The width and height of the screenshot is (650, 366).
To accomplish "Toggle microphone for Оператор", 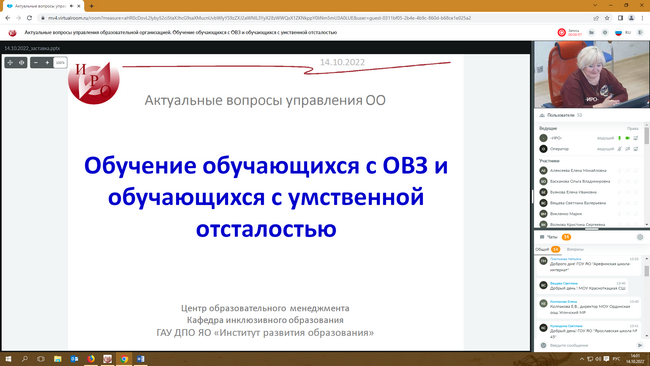I will (x=619, y=149).
